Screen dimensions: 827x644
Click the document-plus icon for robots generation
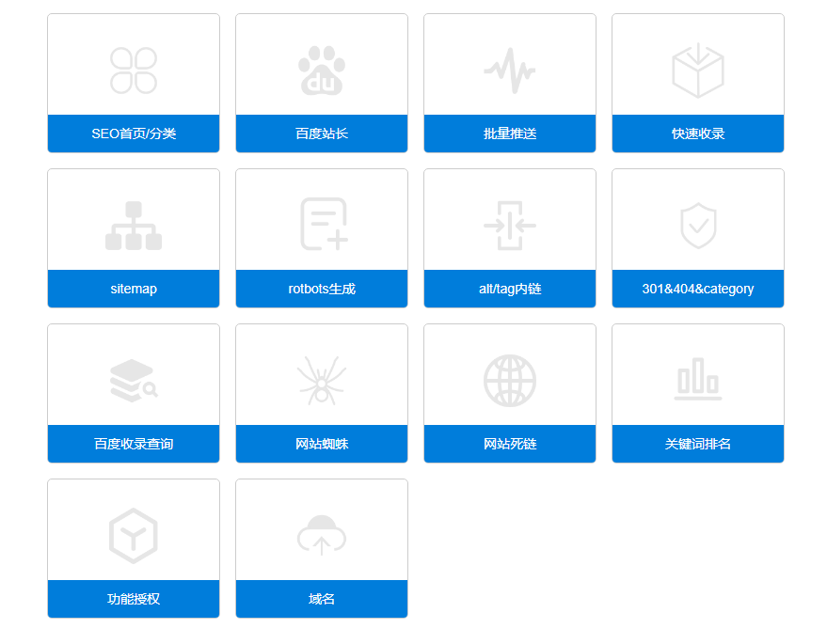click(x=324, y=225)
